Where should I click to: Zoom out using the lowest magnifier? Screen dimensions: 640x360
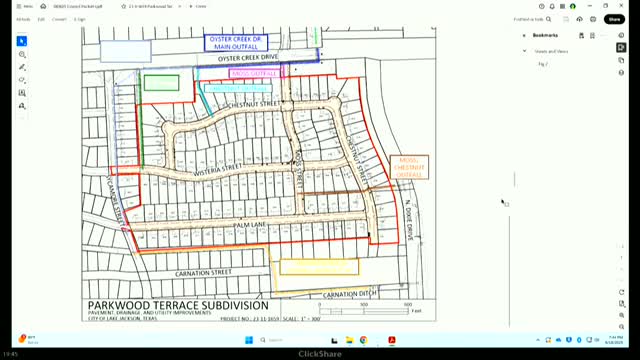622,327
